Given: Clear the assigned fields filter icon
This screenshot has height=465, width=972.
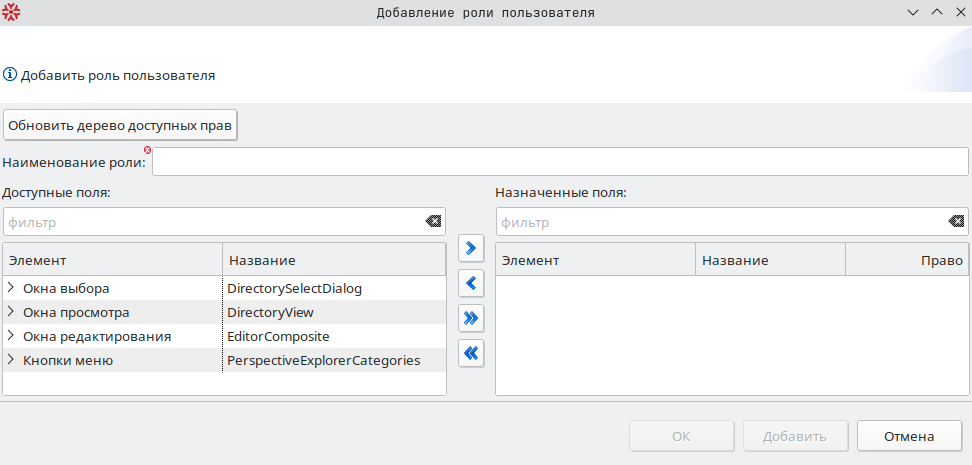Looking at the screenshot, I should [956, 221].
